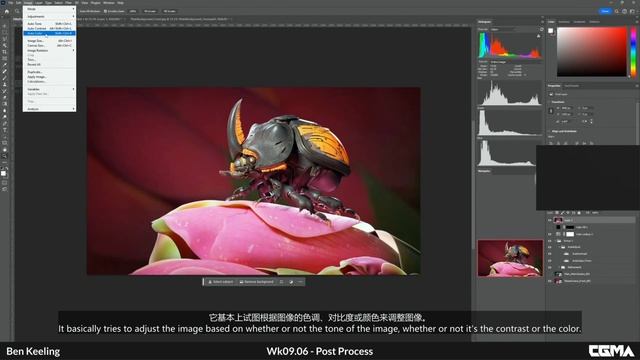Select the Gradient tool
This screenshot has width=640, height=360.
tap(4, 104)
